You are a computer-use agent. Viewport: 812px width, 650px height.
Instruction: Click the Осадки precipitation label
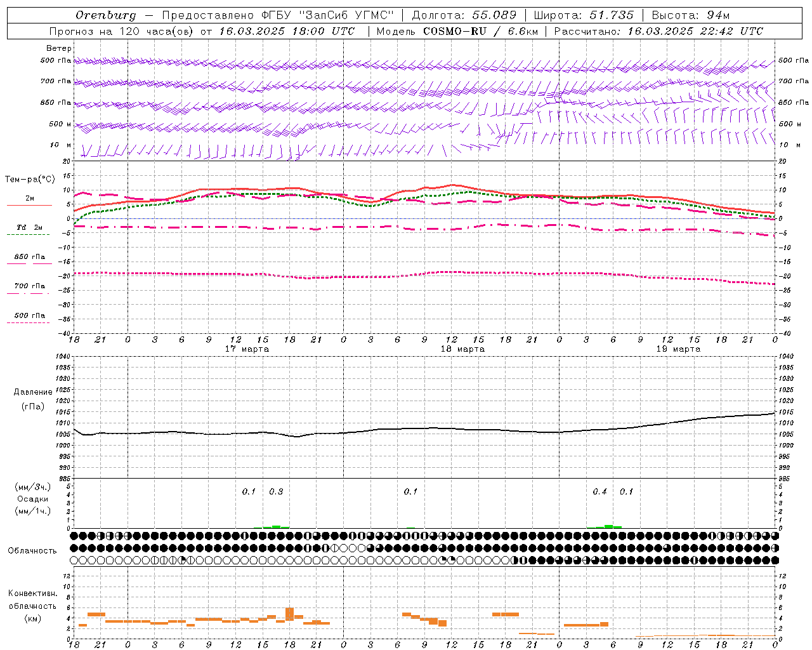pos(33,499)
